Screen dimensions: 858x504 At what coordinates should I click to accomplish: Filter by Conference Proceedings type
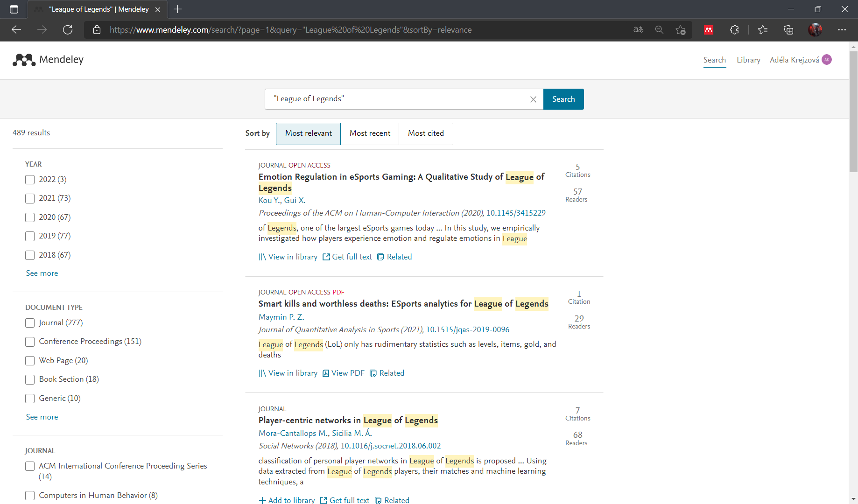(30, 342)
